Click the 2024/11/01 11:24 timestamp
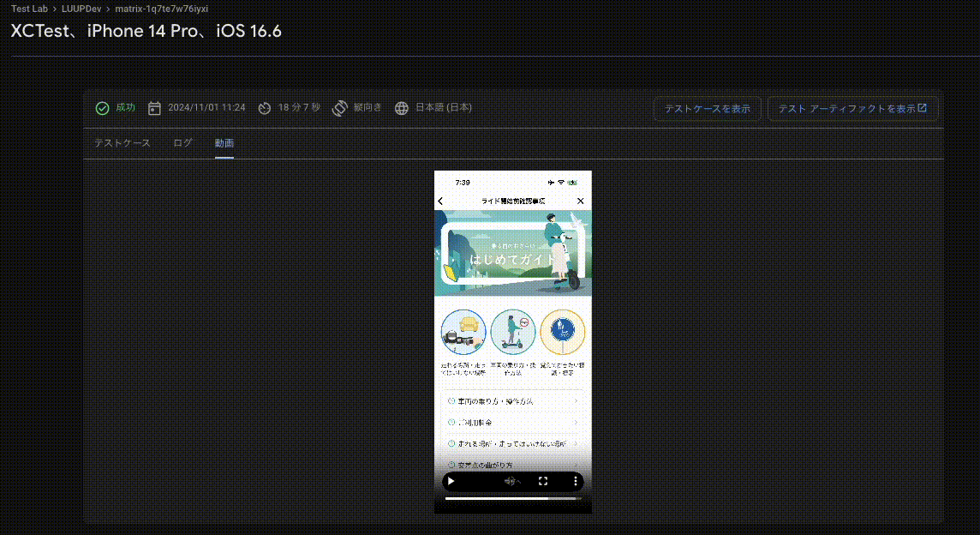The image size is (980, 535). (x=206, y=108)
